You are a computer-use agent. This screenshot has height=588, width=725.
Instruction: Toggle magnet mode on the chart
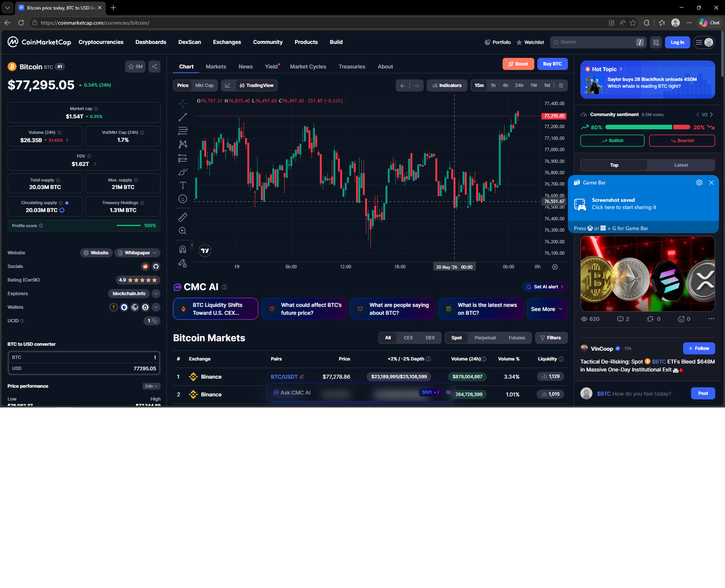pos(183,249)
